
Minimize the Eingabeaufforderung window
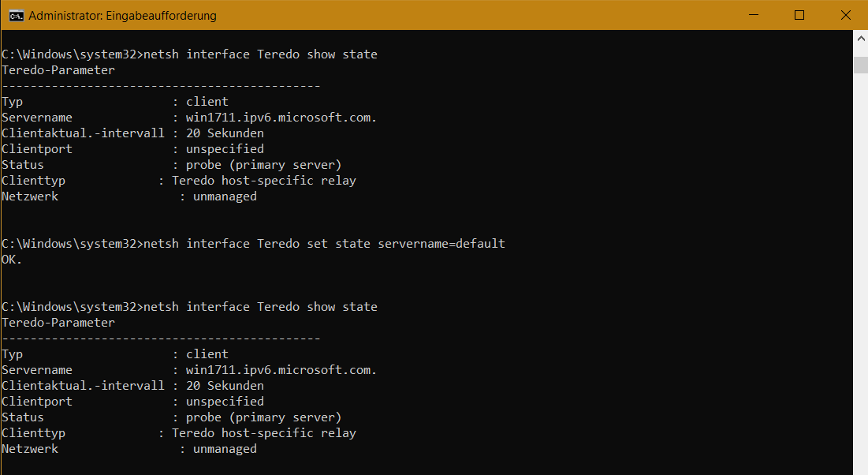click(x=754, y=15)
